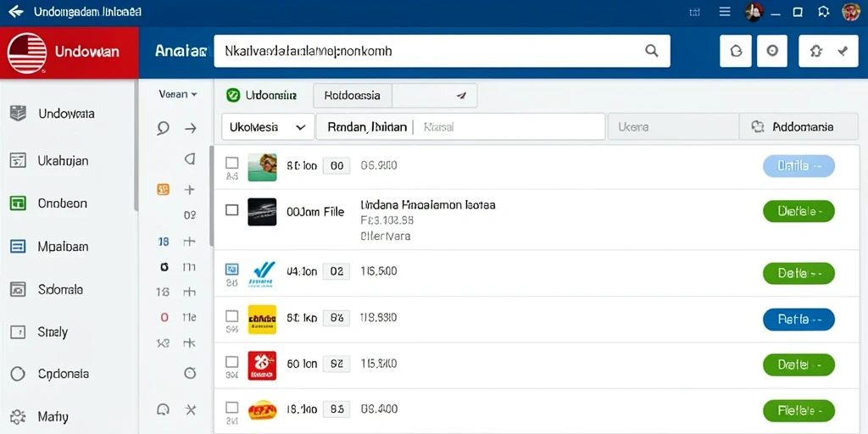Click the refresh button in header
The image size is (868, 434).
click(x=736, y=51)
